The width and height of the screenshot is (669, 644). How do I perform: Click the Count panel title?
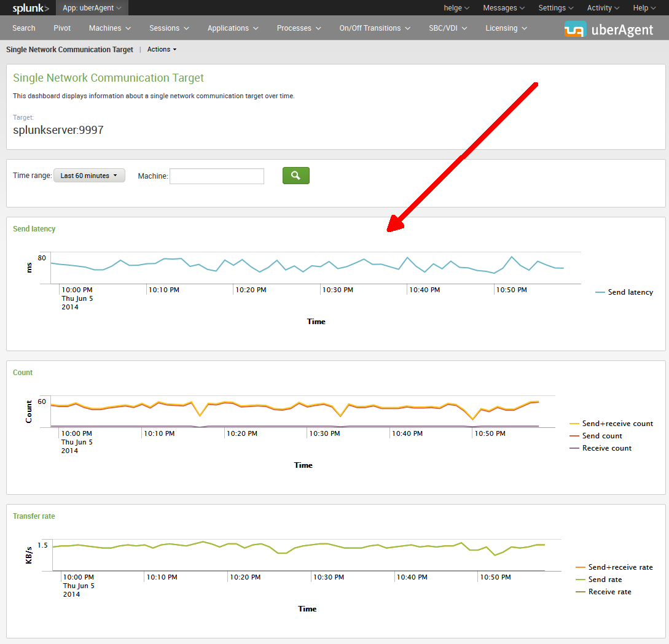pos(23,373)
